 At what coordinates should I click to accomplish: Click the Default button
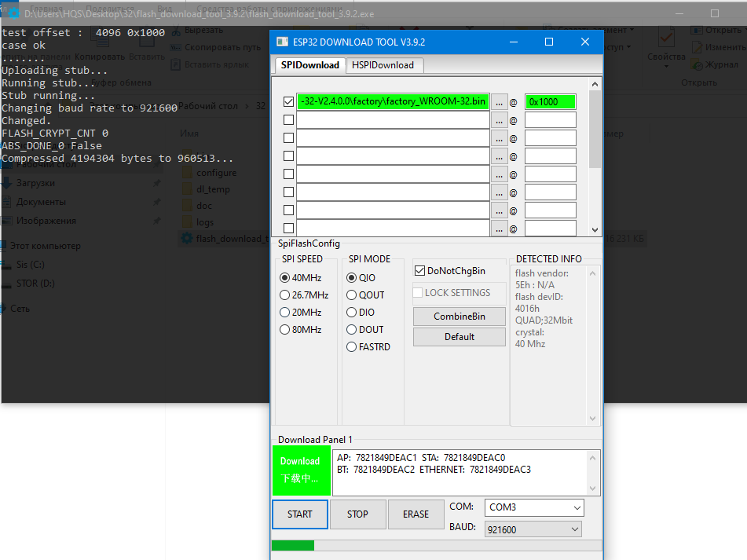click(460, 337)
